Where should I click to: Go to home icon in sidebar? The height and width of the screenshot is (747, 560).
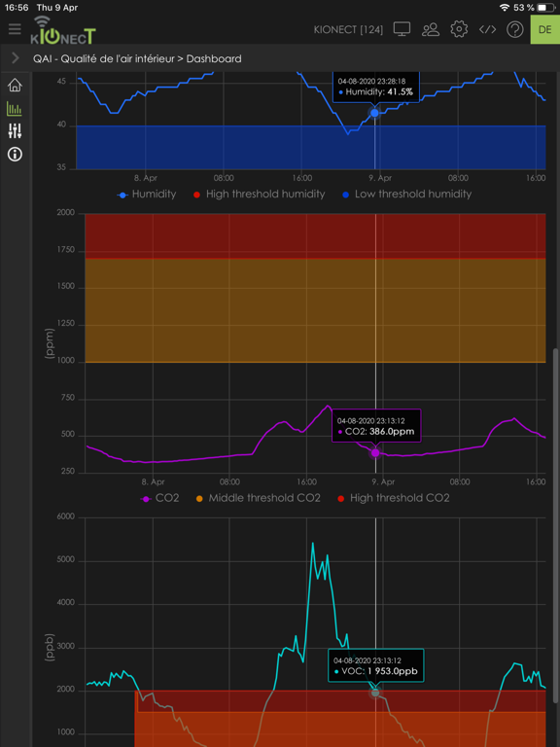(15, 86)
